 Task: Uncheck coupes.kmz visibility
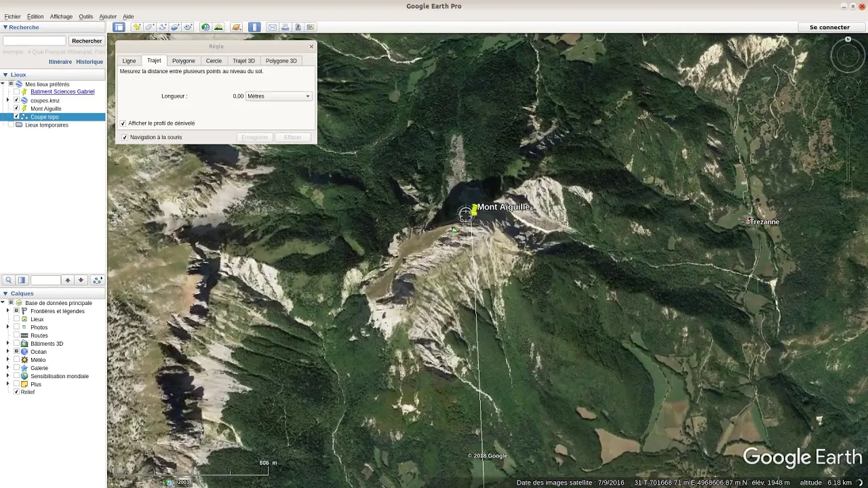16,100
